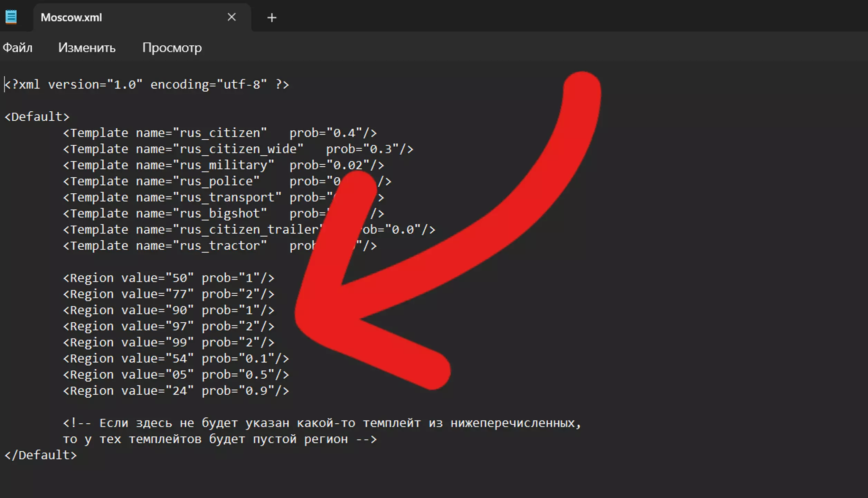This screenshot has height=498, width=868.
Task: Add a new tab with plus icon
Action: tap(272, 18)
